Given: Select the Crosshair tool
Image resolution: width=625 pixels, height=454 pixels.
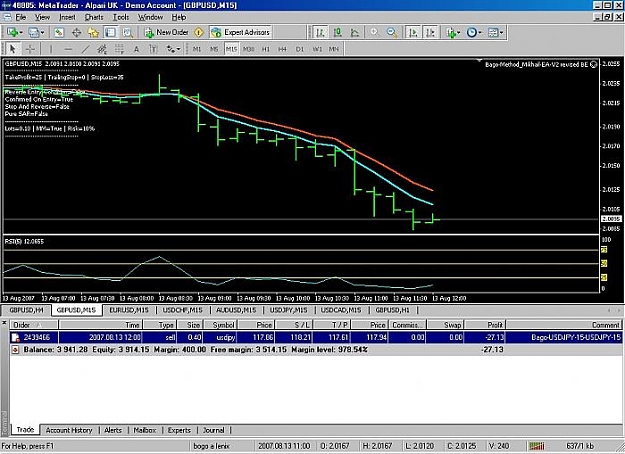Looking at the screenshot, I should [x=30, y=49].
